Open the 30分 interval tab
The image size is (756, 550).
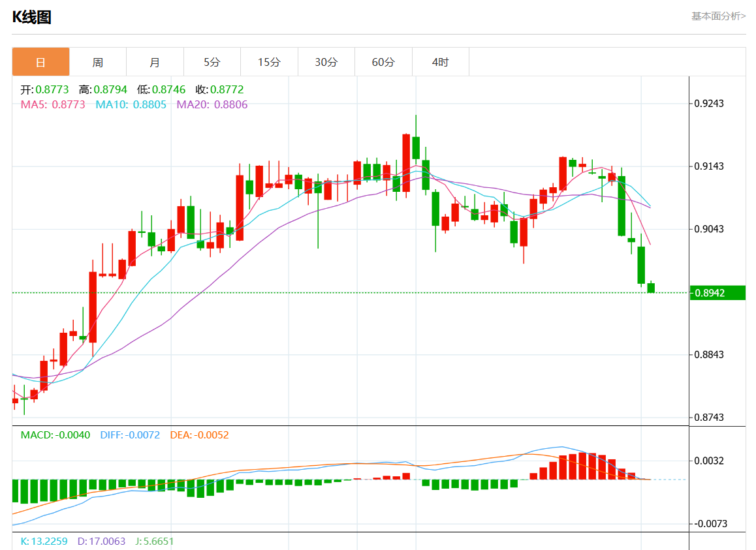[x=326, y=62]
